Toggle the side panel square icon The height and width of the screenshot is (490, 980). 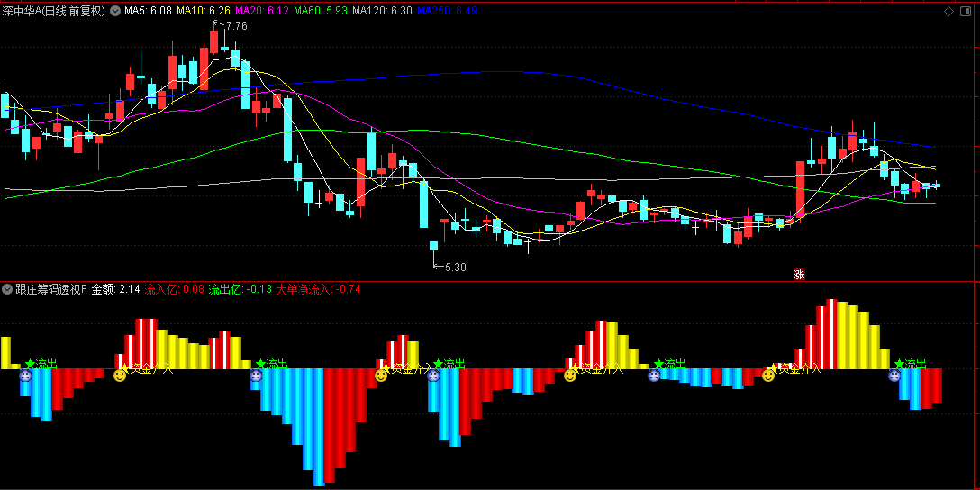click(x=966, y=11)
